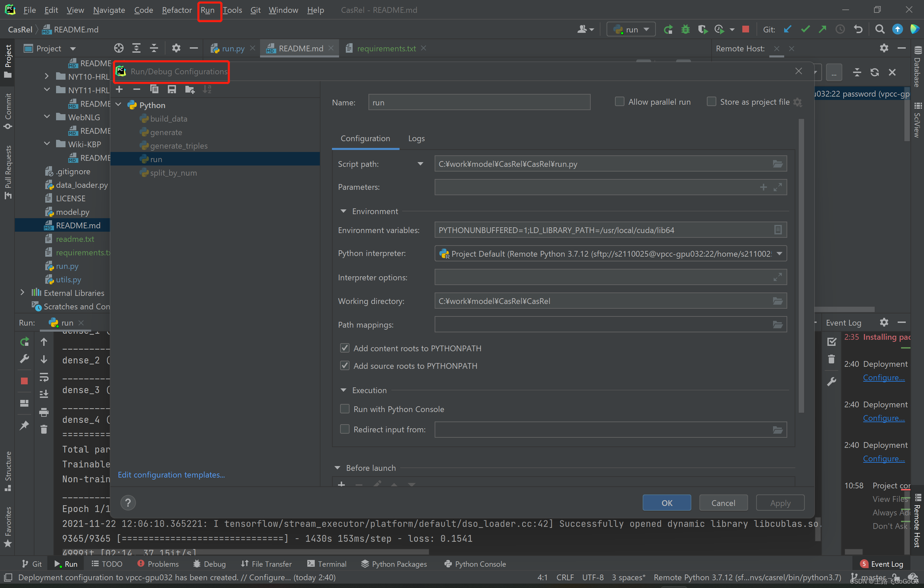Browse for script path folder icon
924x588 pixels.
777,164
